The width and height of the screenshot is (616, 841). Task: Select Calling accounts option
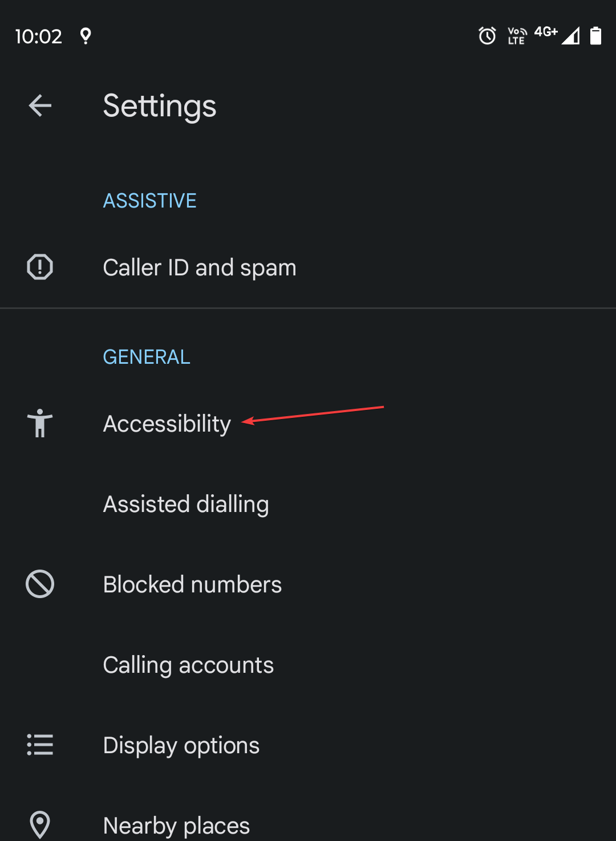[188, 665]
